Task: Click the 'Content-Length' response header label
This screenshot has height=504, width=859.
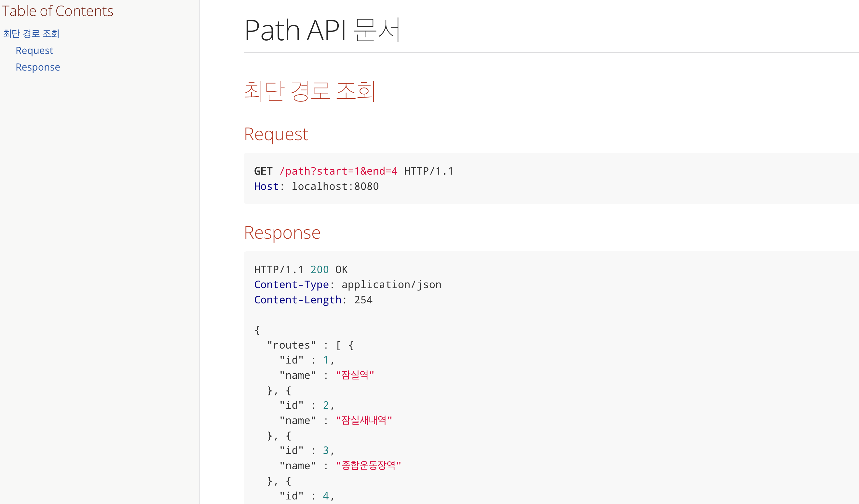Action: 298,299
